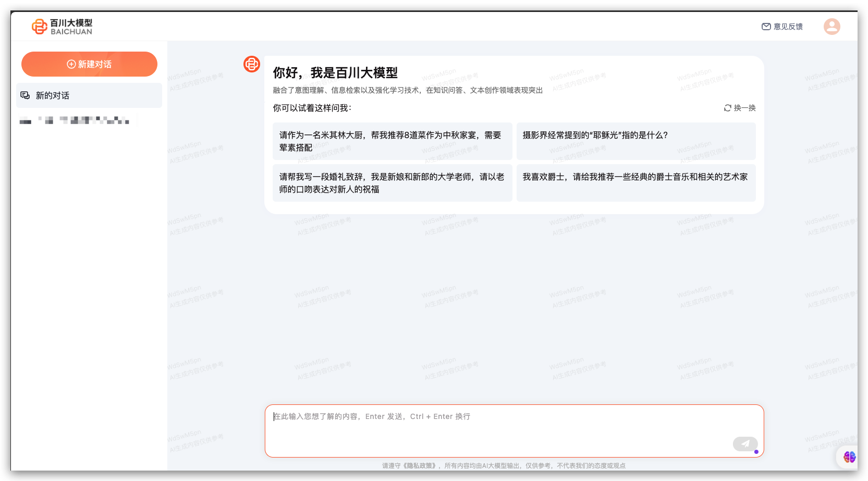
Task: Click the chat bubbles icon beside 新的对话
Action: (x=25, y=95)
